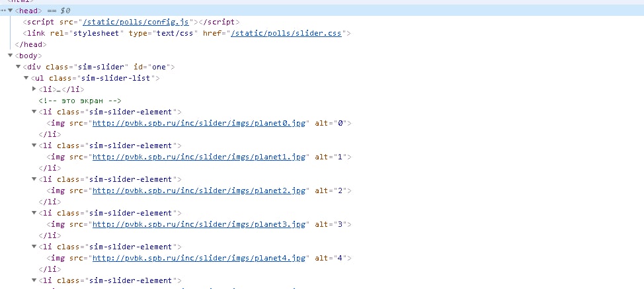The height and width of the screenshot is (289, 644).
Task: Collapse the li containing planet2.jpg image
Action: [x=34, y=179]
